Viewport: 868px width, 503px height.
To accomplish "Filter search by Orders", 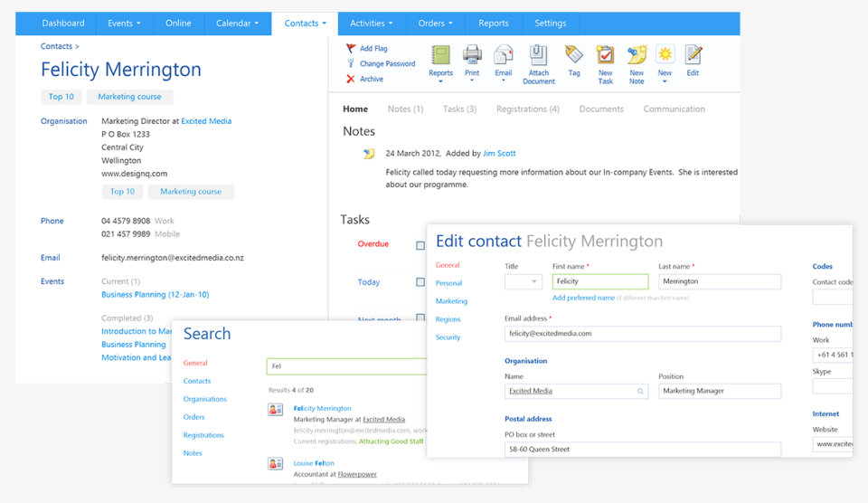I will 193,417.
